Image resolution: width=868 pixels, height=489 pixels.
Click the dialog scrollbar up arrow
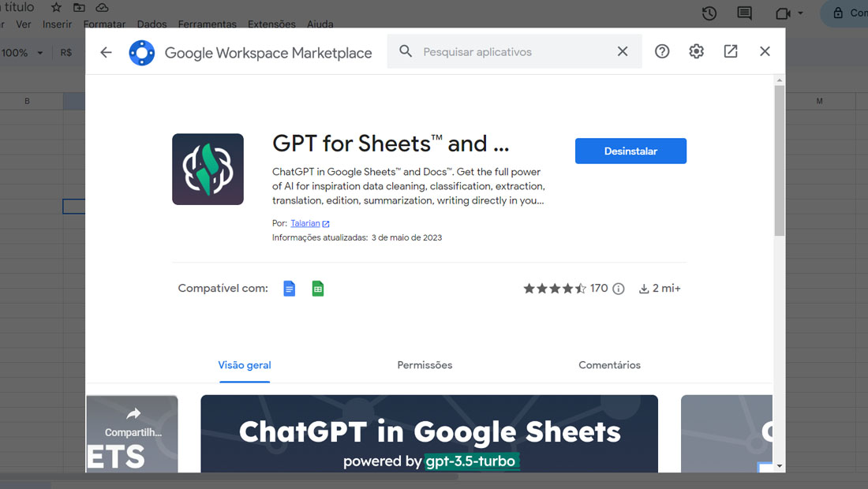(780, 80)
